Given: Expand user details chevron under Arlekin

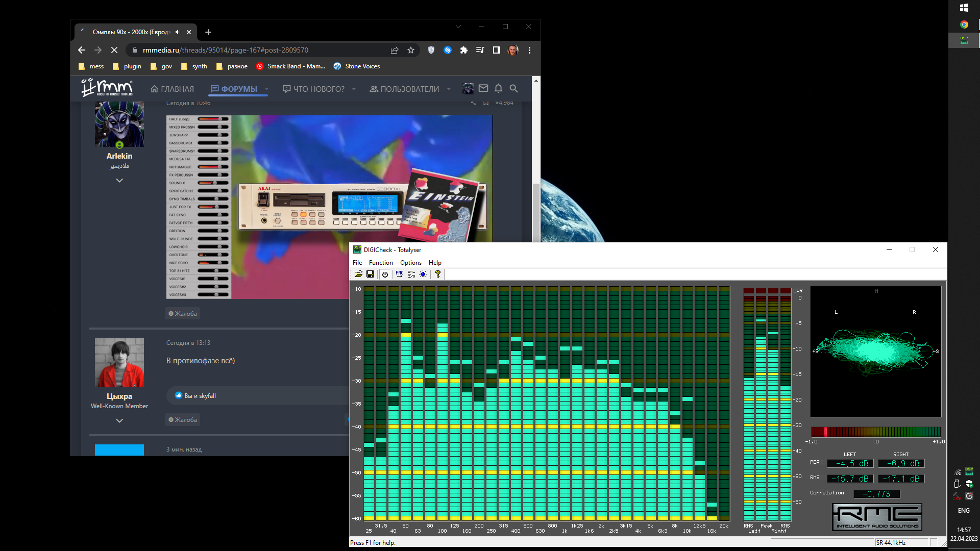Looking at the screenshot, I should coord(119,181).
